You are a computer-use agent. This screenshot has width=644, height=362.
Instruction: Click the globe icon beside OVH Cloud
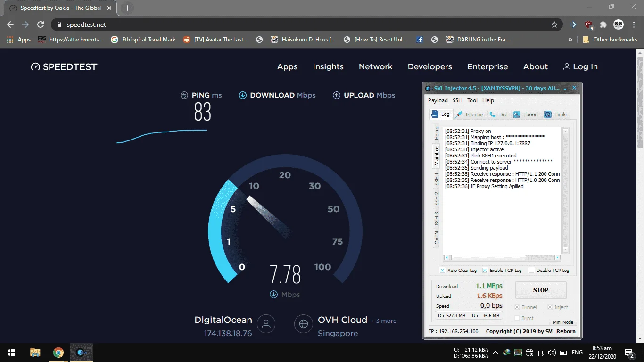303,324
